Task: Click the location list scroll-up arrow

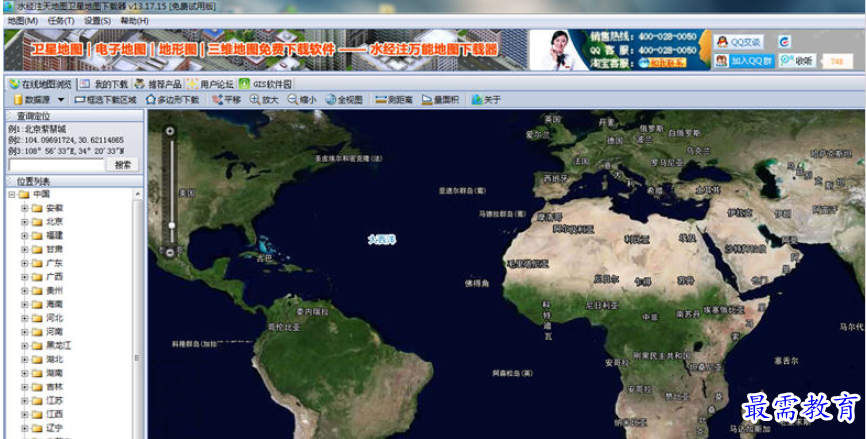Action: 138,194
